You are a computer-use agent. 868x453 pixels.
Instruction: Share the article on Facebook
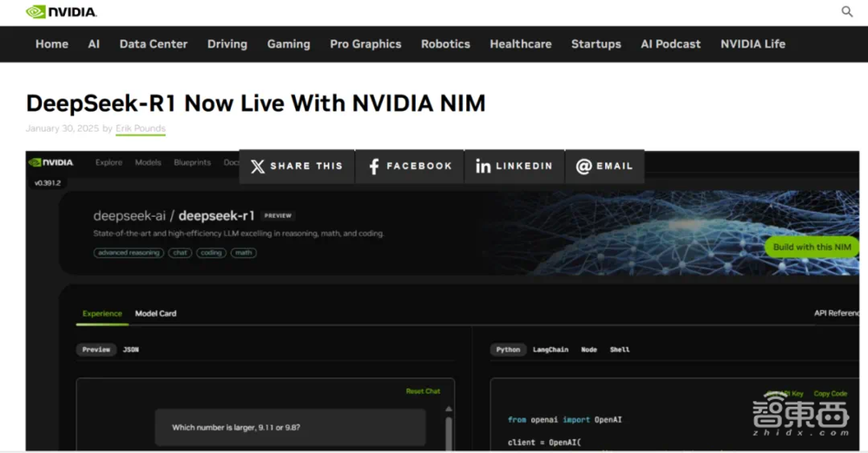(410, 166)
